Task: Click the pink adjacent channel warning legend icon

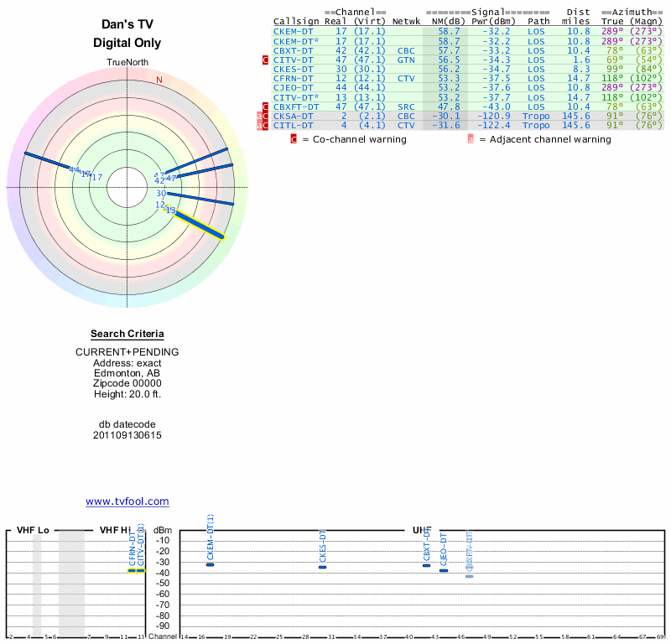Action: point(470,139)
